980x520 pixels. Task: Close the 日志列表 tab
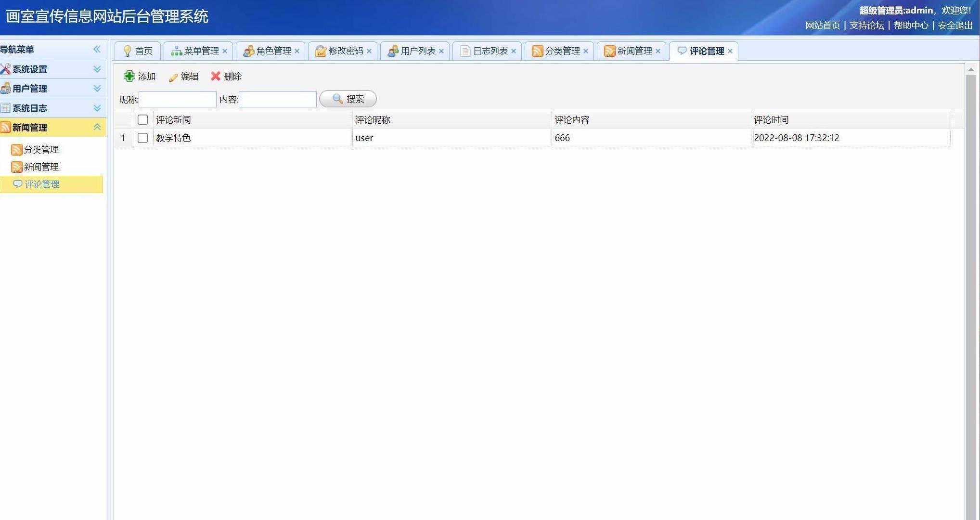(x=514, y=51)
